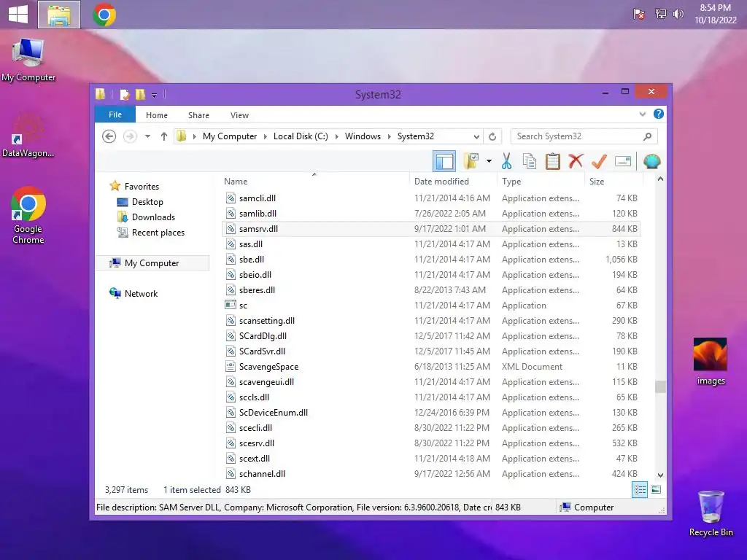
Task: Open the recent locations dropdown
Action: pos(147,136)
